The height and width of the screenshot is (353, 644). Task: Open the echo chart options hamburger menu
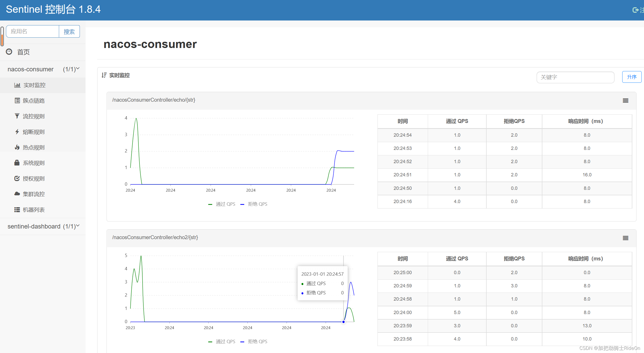click(x=626, y=100)
